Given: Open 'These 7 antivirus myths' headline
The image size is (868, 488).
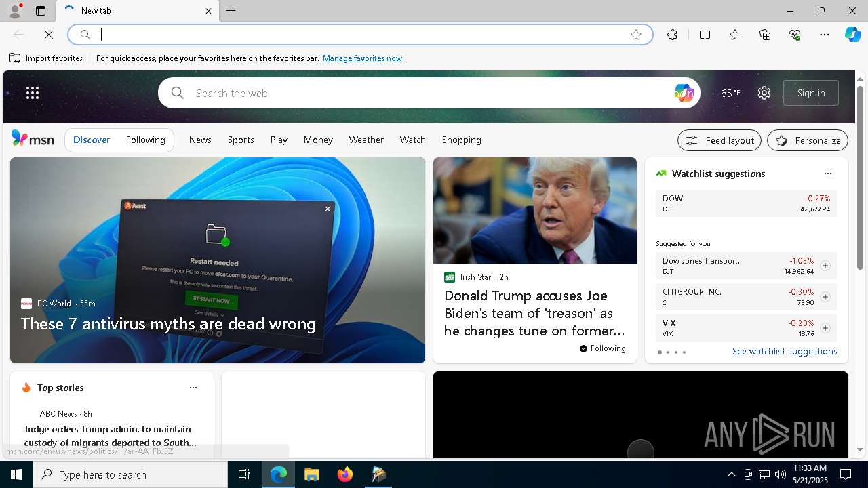Looking at the screenshot, I should tap(168, 324).
